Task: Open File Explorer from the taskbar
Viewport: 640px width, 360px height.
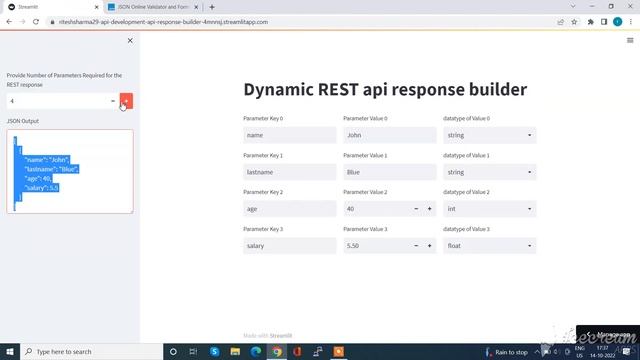Action: pyautogui.click(x=235, y=351)
